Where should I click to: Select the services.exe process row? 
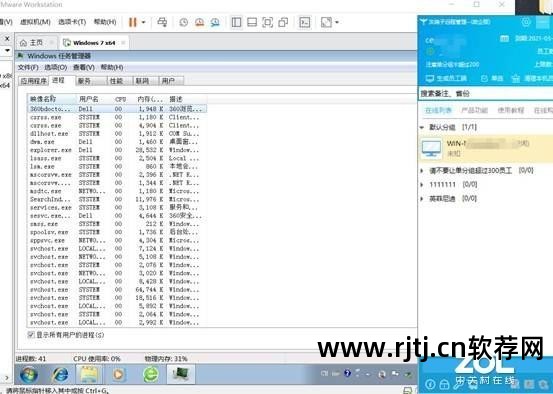tap(117, 207)
